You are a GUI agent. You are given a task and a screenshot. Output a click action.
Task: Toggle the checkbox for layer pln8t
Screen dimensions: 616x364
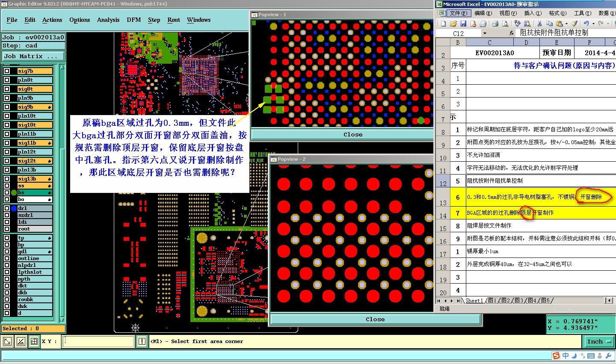point(7,80)
